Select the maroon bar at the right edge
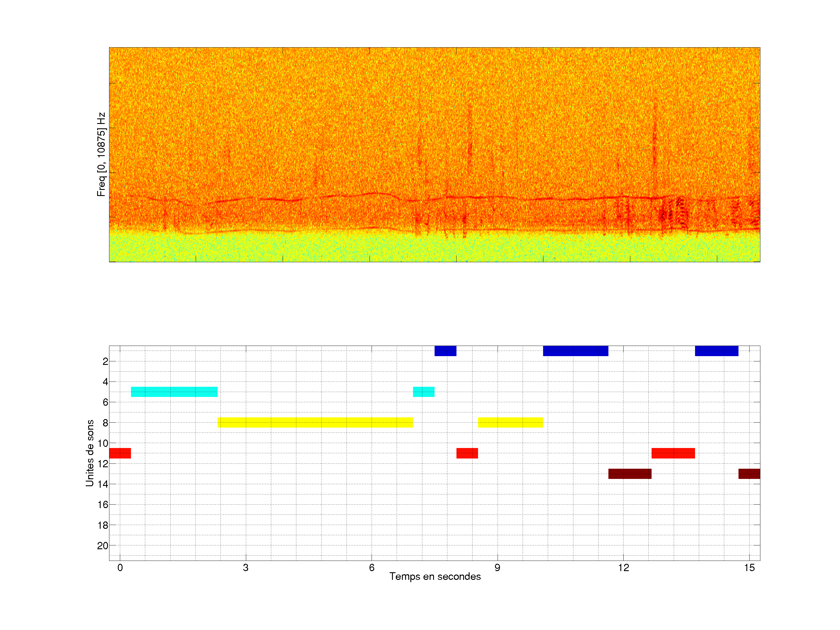This screenshot has height=630, width=840. point(749,474)
